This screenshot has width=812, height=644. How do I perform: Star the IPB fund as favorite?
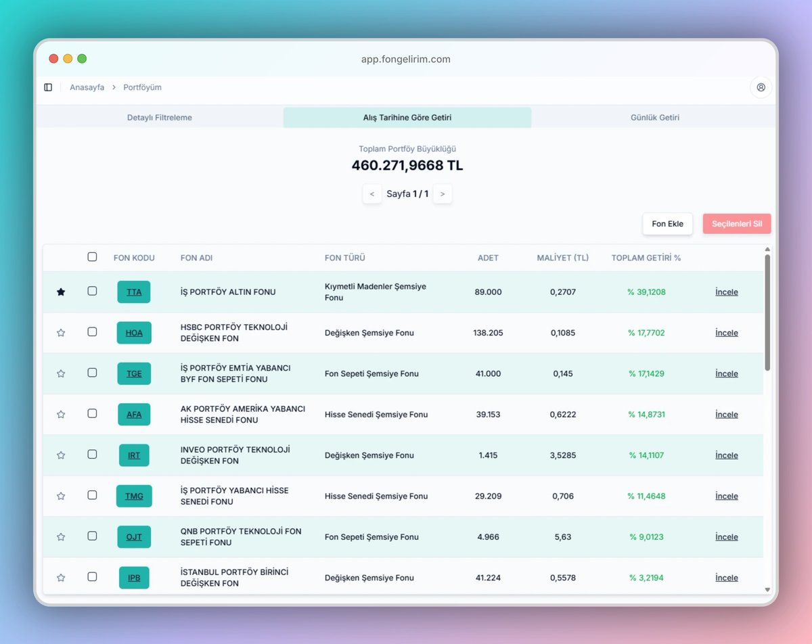tap(61, 578)
